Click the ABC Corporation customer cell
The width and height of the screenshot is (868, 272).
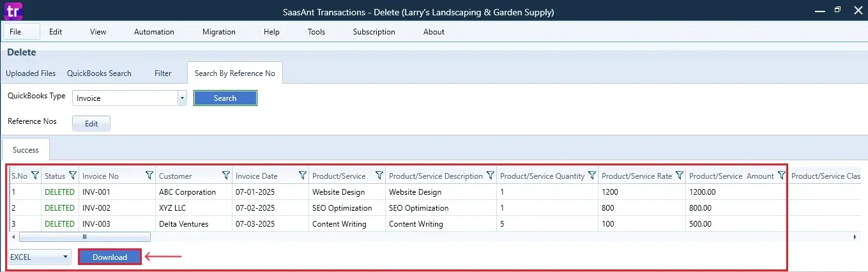pyautogui.click(x=194, y=192)
